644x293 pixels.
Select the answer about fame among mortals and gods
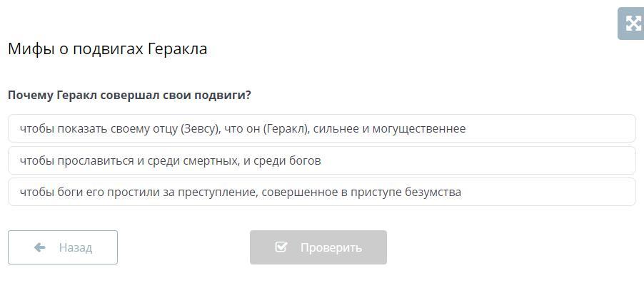(x=321, y=161)
